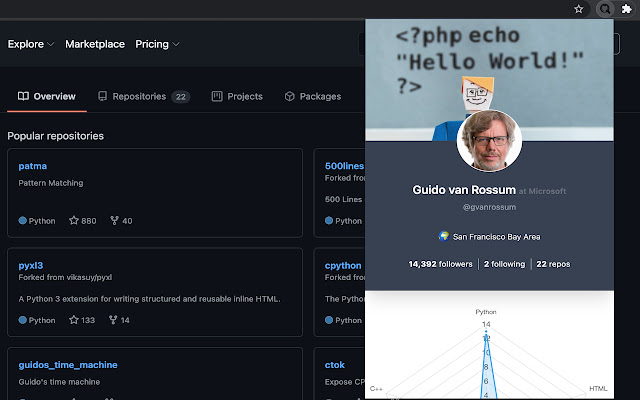640x400 pixels.
Task: Click the 14,392 followers stat
Action: (x=440, y=264)
